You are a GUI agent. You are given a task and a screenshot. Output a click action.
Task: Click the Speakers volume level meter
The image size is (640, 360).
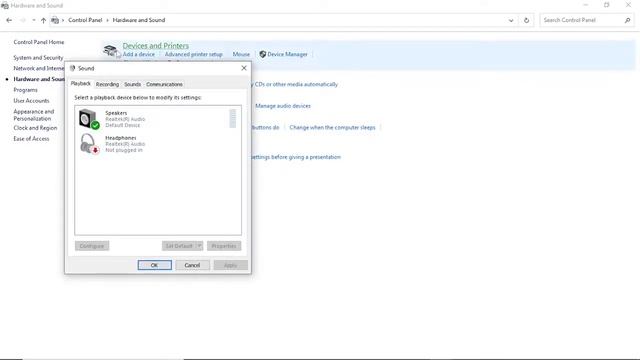[233, 119]
